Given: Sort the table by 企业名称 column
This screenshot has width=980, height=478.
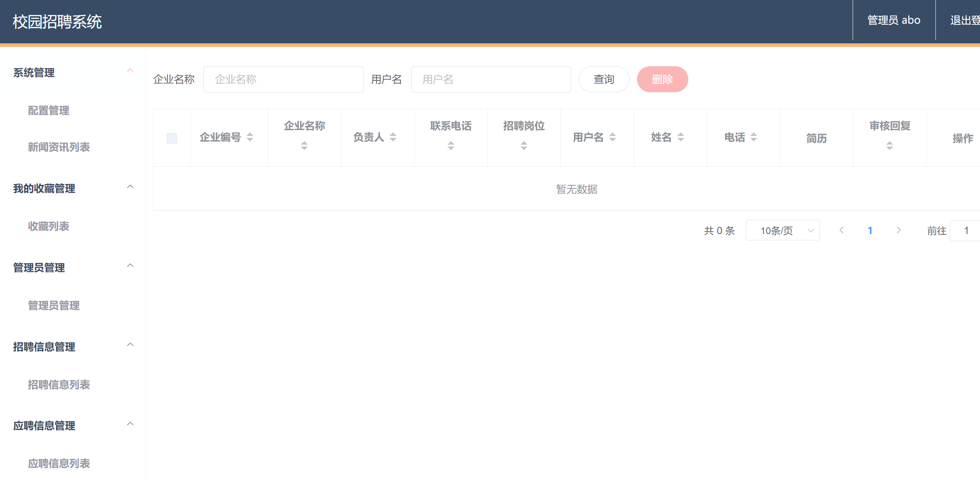Looking at the screenshot, I should point(304,146).
